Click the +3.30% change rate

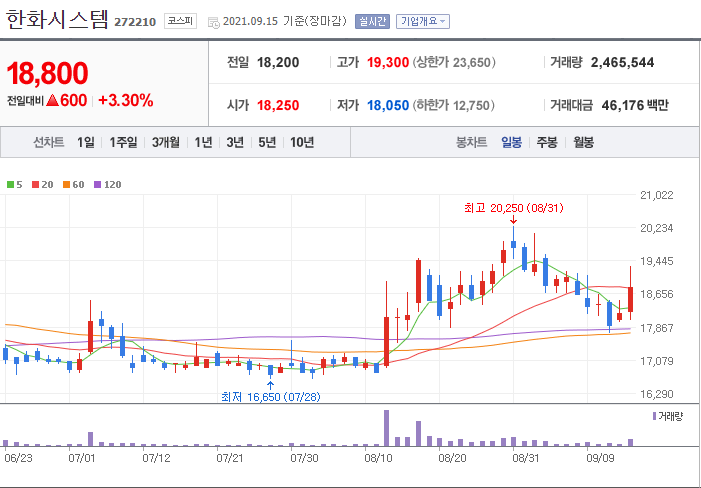tap(126, 101)
